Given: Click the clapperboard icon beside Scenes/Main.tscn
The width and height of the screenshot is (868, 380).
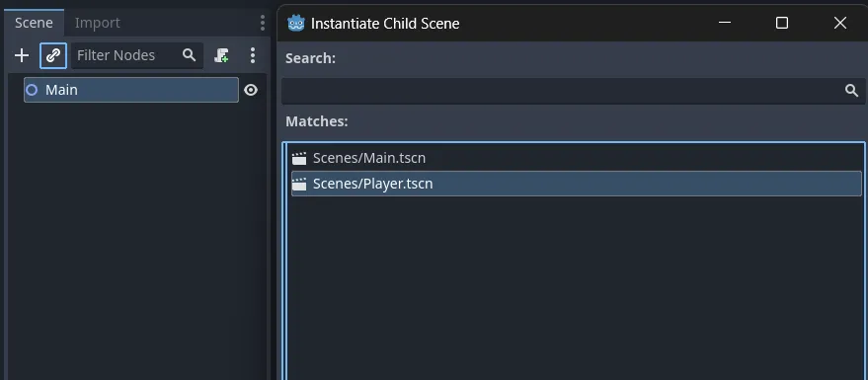Looking at the screenshot, I should (299, 158).
